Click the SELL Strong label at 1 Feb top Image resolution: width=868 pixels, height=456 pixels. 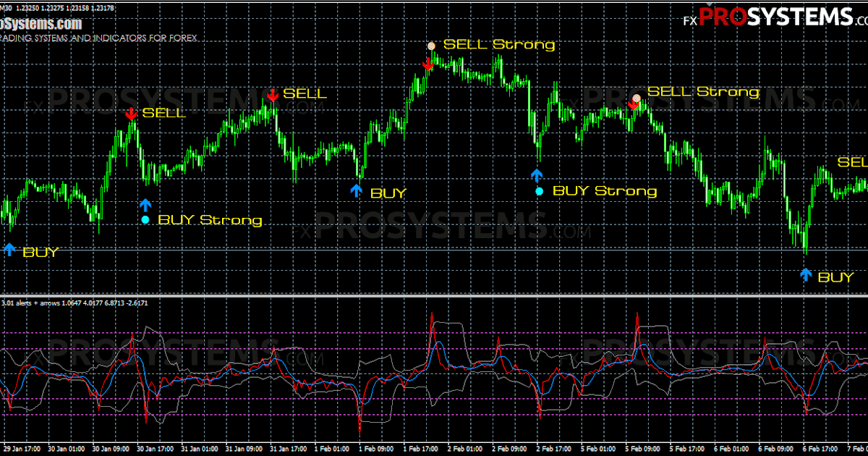(499, 44)
